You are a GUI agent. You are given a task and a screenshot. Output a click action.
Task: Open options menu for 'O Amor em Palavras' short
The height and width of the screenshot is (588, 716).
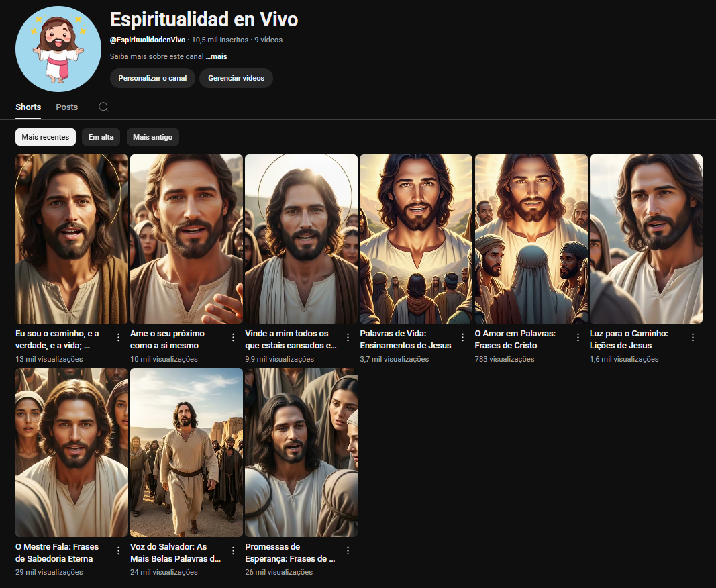578,337
